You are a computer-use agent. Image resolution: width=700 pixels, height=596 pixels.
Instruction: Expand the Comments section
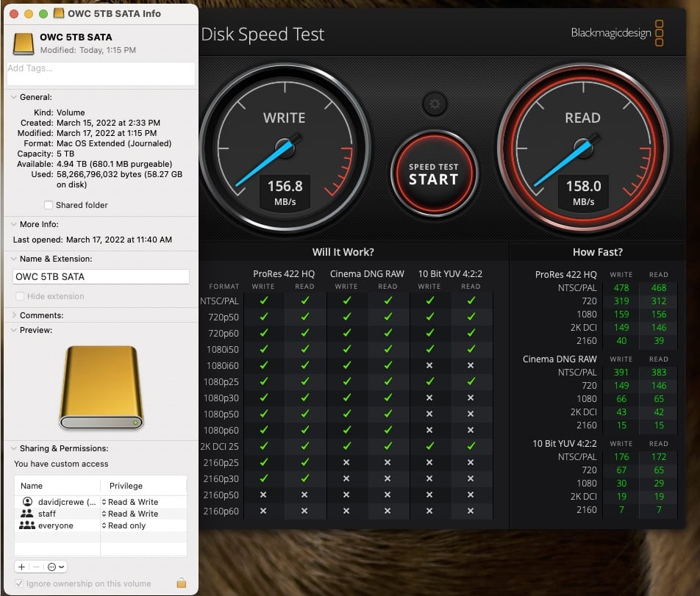point(13,315)
